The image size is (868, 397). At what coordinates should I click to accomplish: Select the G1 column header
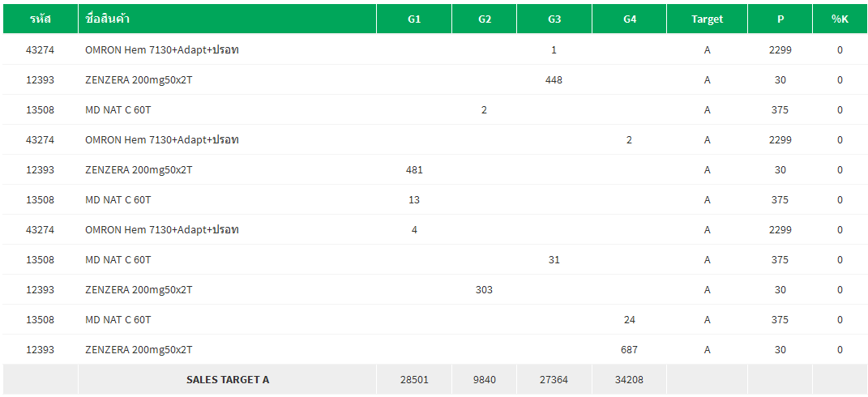414,19
